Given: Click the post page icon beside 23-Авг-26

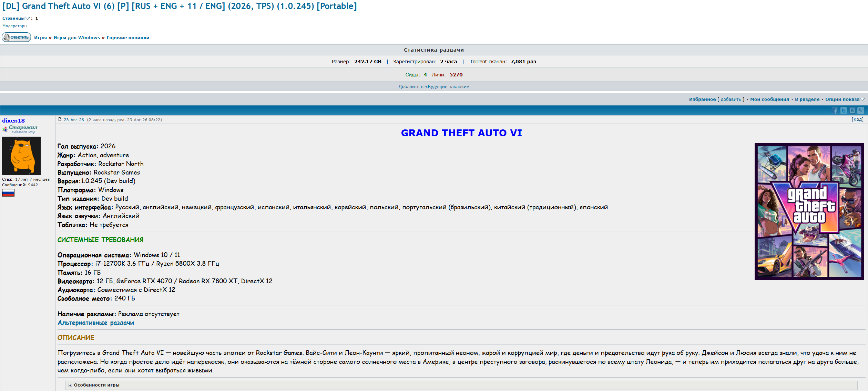Looking at the screenshot, I should pyautogui.click(x=60, y=119).
